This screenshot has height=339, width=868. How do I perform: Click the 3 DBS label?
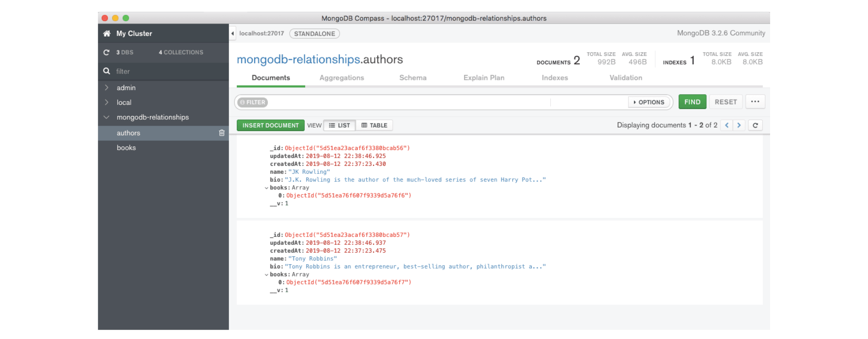(x=125, y=52)
